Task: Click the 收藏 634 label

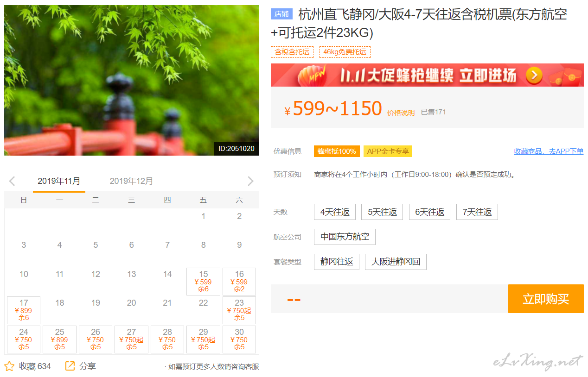Action: (x=35, y=366)
